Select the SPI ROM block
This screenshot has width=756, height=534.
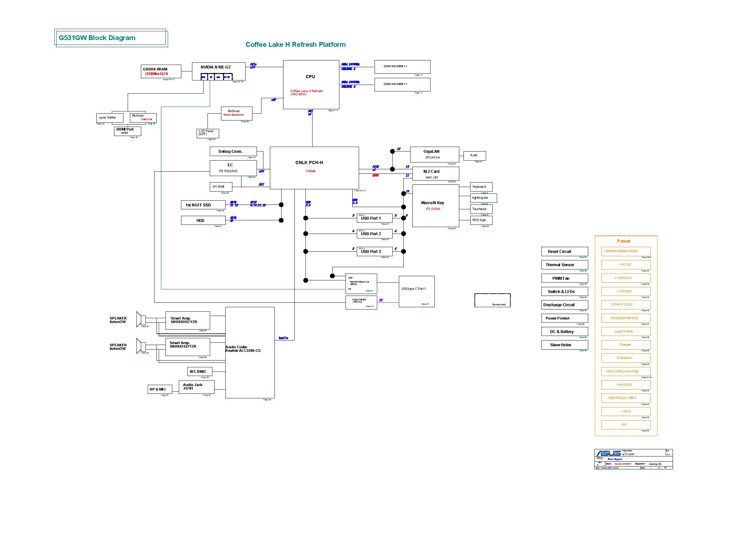pos(221,187)
